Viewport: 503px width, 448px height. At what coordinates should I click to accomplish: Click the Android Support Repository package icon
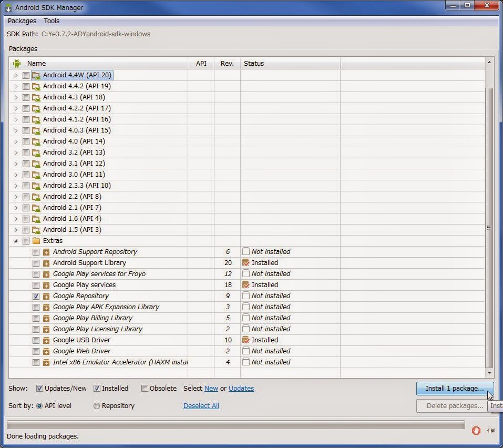46,252
